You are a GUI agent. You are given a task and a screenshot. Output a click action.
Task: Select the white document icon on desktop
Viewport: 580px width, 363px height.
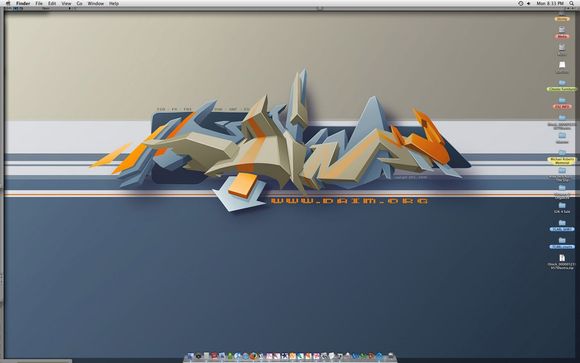coord(562,66)
